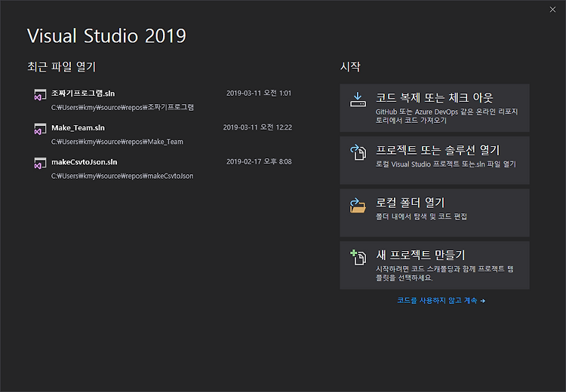Click path C:\Users\kmy\source\repos\makeCsvtoJson
The height and width of the screenshot is (392, 566).
122,176
